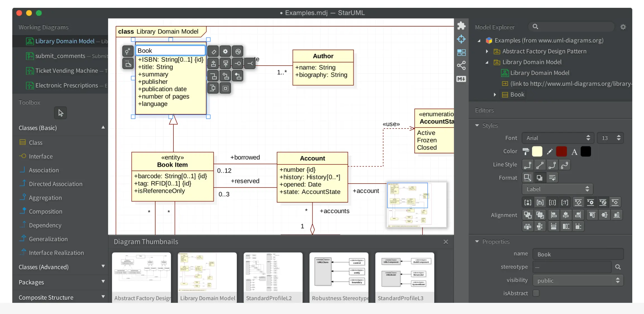
Task: Open the Font family dropdown showing Arial
Action: (x=558, y=138)
